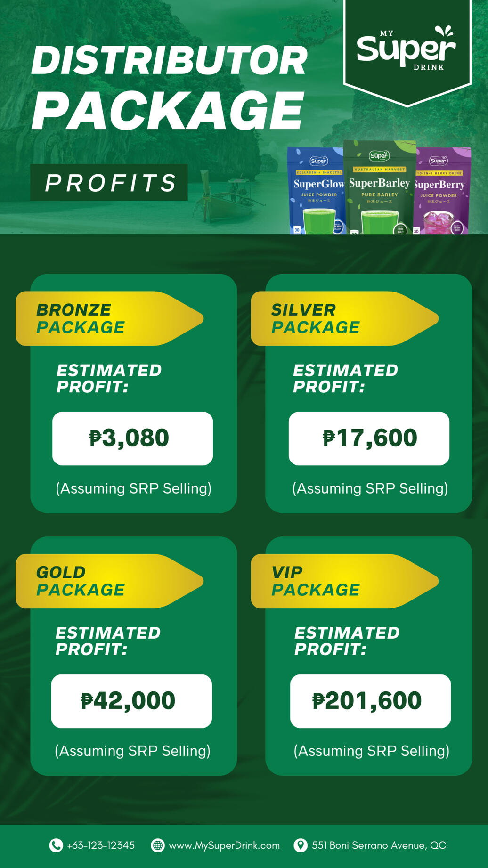Screen dimensions: 488x868
Task: Click the VIP Package label
Action: pos(316,581)
